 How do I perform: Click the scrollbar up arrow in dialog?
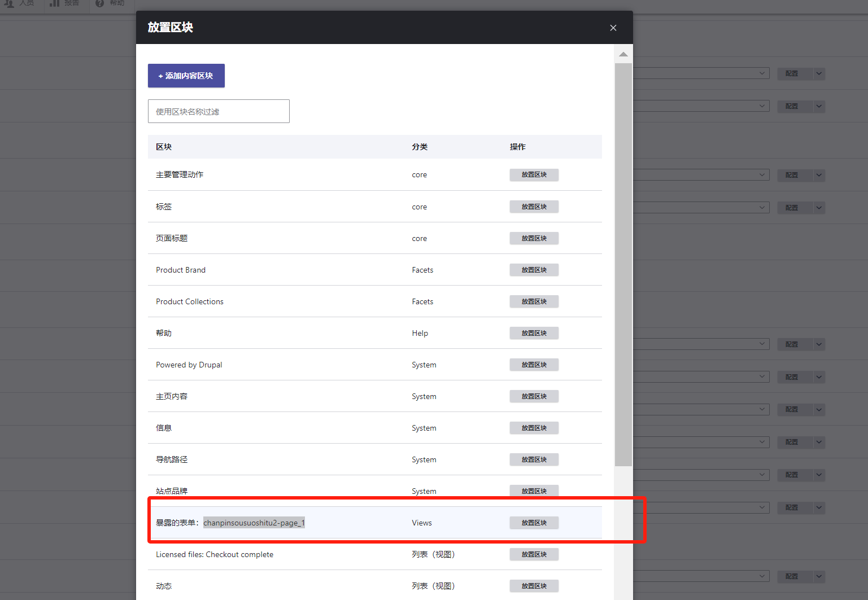623,54
